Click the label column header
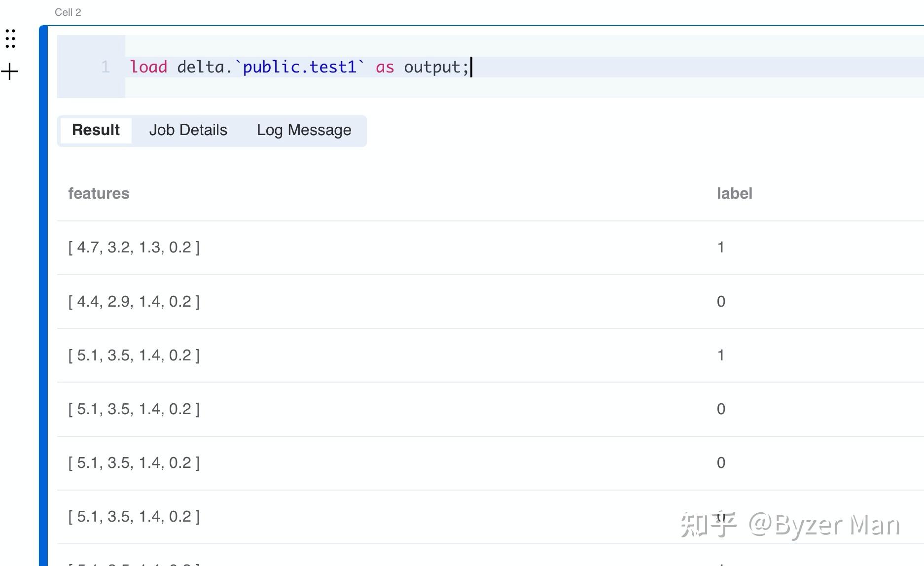 pos(734,194)
